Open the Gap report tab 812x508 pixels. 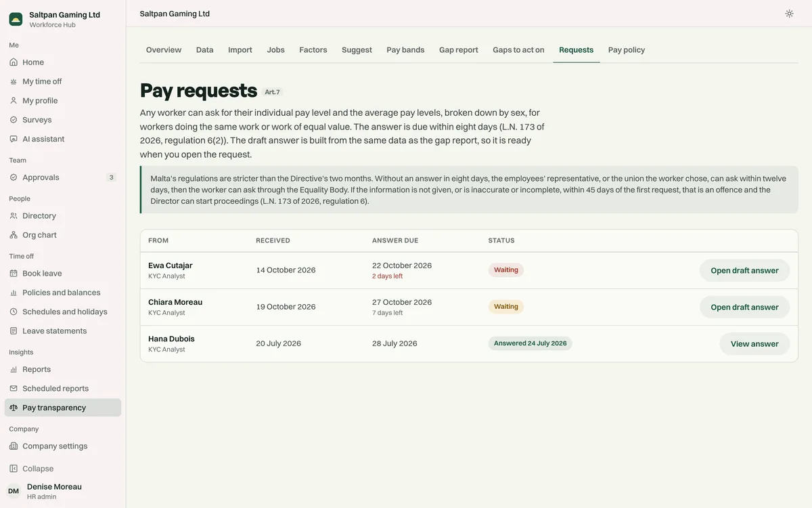459,50
